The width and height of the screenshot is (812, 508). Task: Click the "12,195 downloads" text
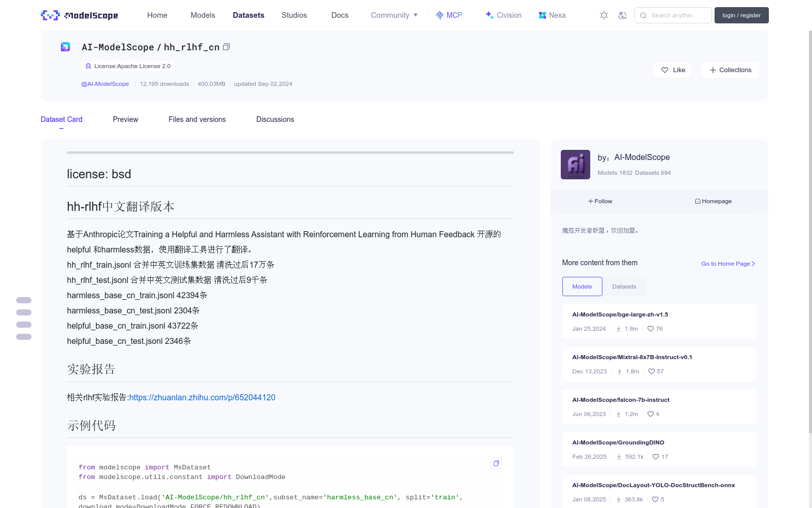pyautogui.click(x=164, y=84)
